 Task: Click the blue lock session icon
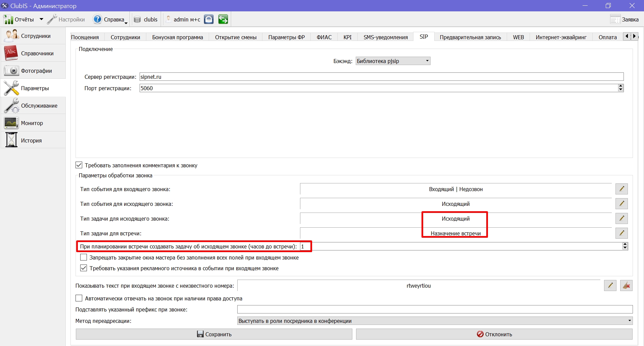[209, 19]
